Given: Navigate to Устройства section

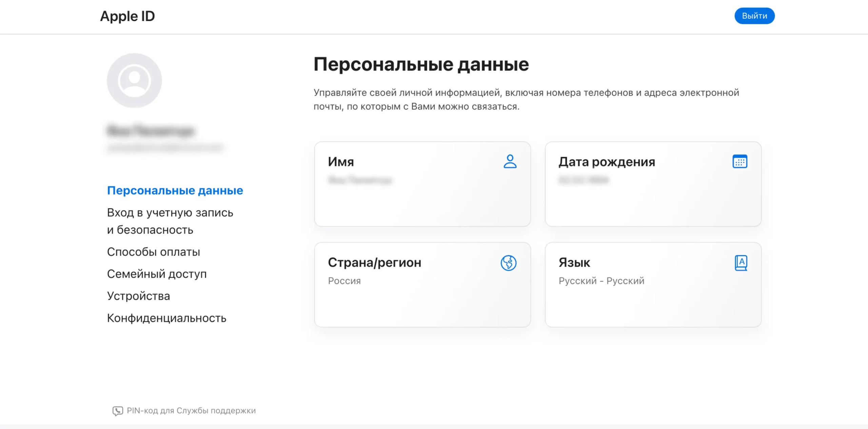Looking at the screenshot, I should point(138,296).
